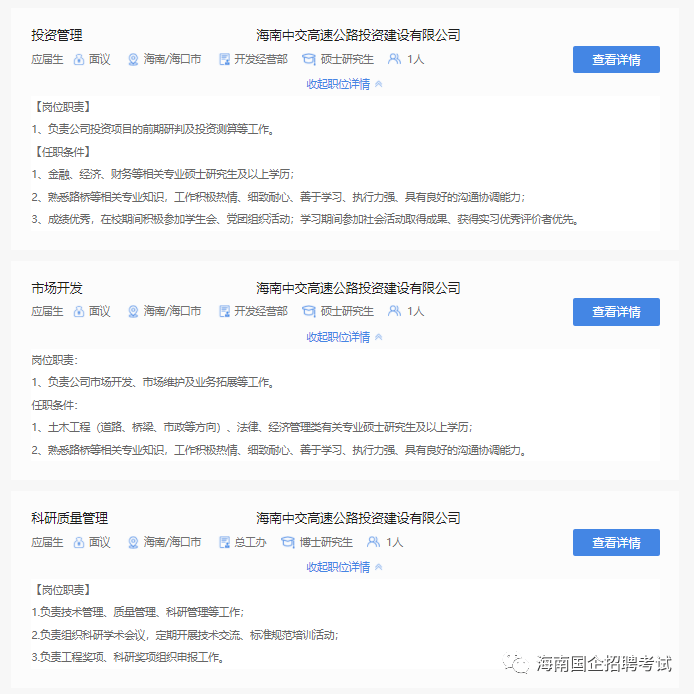The image size is (694, 694).
Task: Click location pin in 市场开发 listing
Action: (x=133, y=312)
